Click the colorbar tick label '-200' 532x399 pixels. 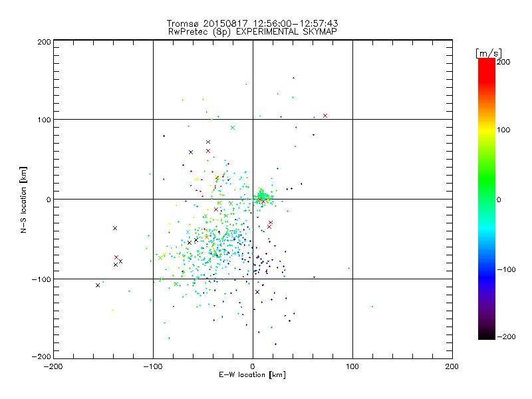[506, 336]
